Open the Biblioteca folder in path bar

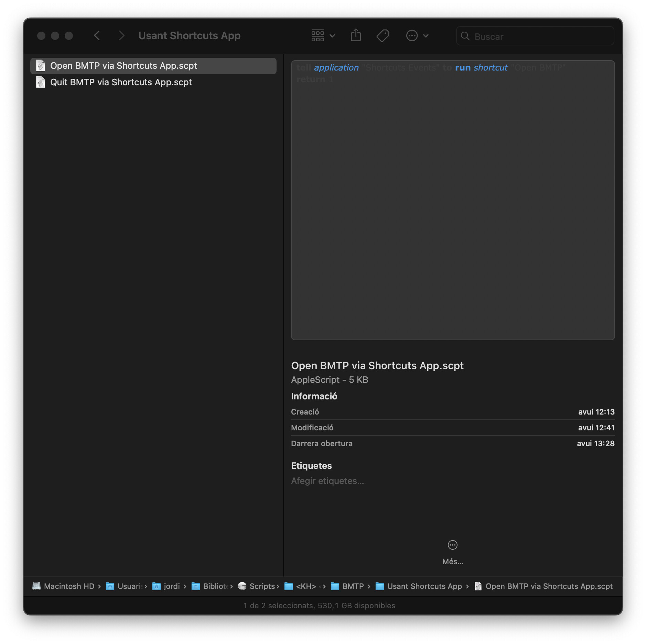(210, 586)
